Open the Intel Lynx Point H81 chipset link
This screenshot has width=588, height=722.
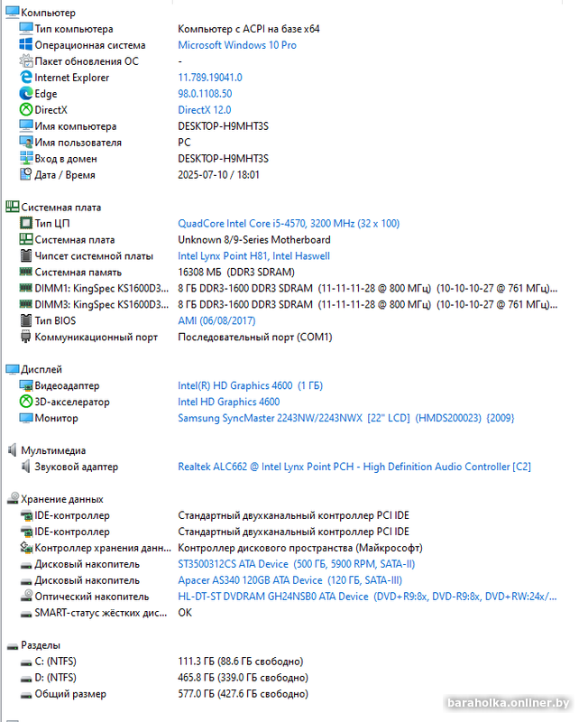tap(253, 255)
